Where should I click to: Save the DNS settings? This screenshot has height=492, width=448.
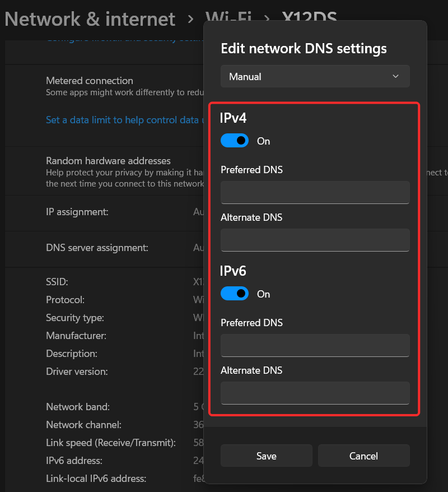(x=266, y=456)
